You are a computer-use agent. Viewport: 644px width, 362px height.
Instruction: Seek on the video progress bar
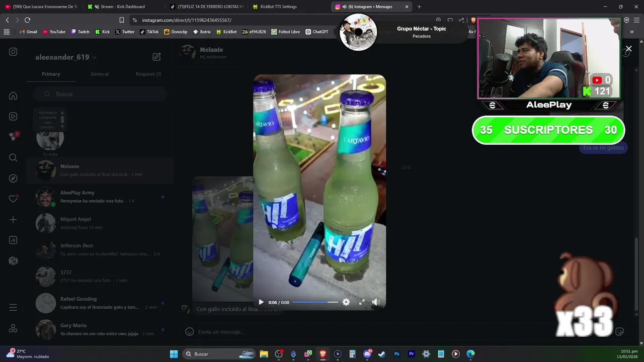click(x=315, y=302)
